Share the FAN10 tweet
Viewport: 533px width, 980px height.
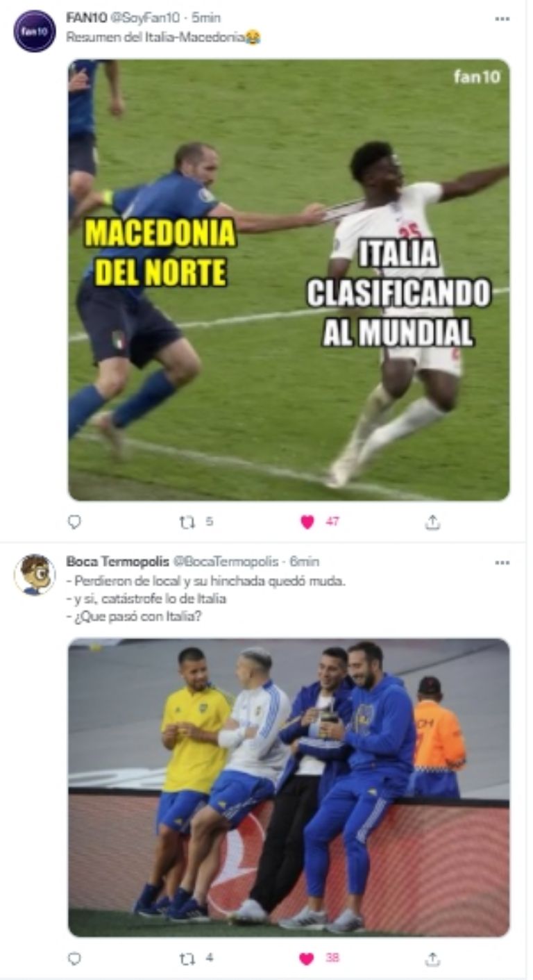click(432, 522)
